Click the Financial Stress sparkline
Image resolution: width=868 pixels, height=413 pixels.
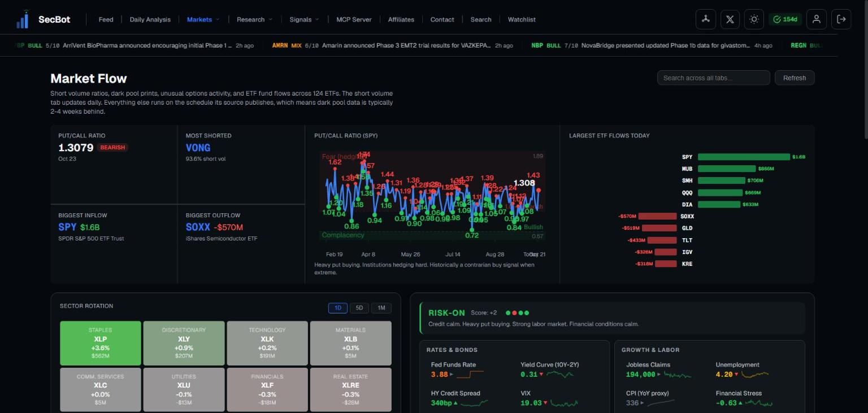[759, 403]
